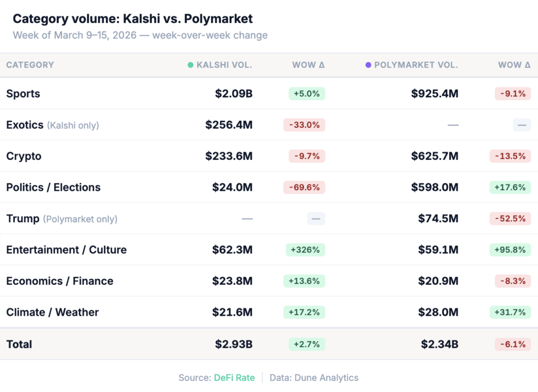Open the DeFi Rate source link
Viewport: 538px width, 392px height.
pyautogui.click(x=234, y=377)
